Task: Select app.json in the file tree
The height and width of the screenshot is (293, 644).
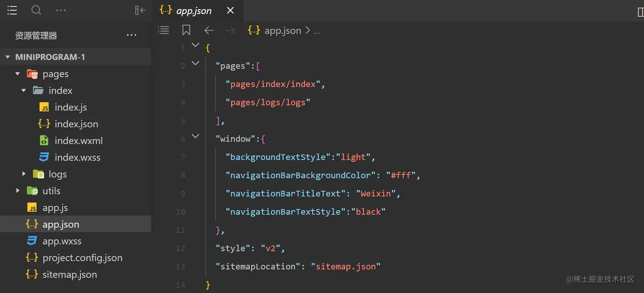Action: click(x=75, y=224)
